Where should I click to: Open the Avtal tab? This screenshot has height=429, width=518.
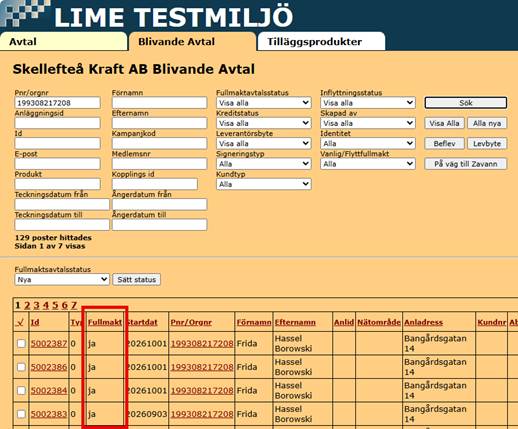(x=63, y=42)
